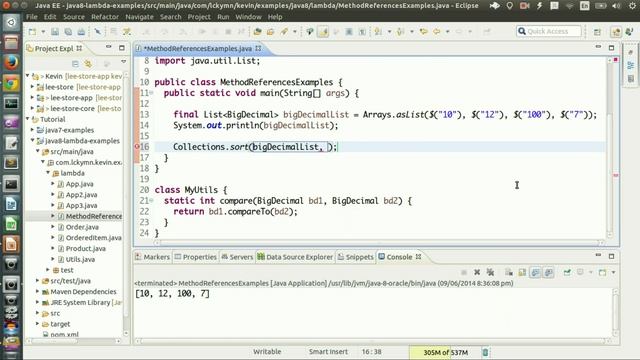
Task: Switch to the Data Source Explorer tab
Action: point(295,257)
